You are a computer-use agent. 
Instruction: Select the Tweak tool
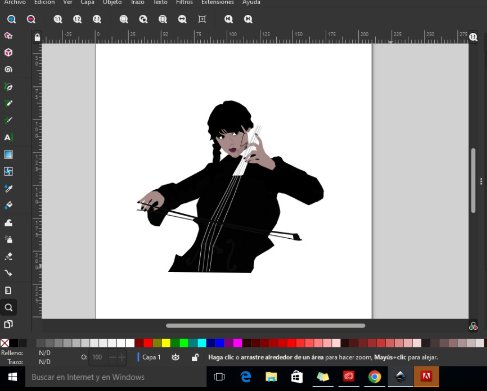click(x=8, y=223)
